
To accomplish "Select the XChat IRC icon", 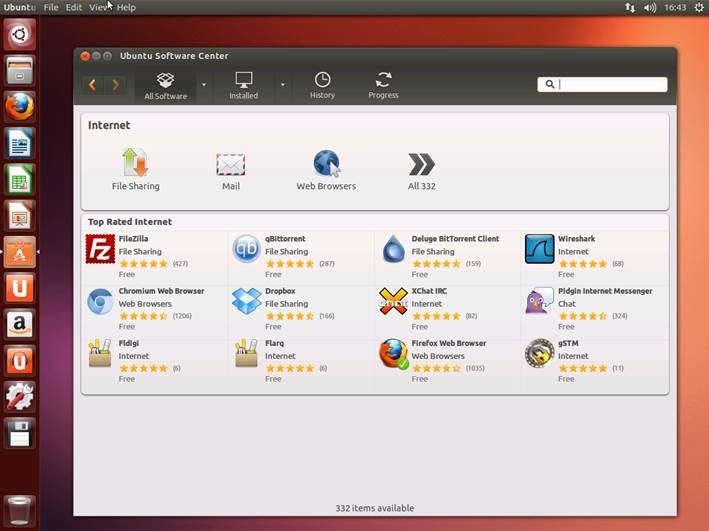I will tap(393, 301).
